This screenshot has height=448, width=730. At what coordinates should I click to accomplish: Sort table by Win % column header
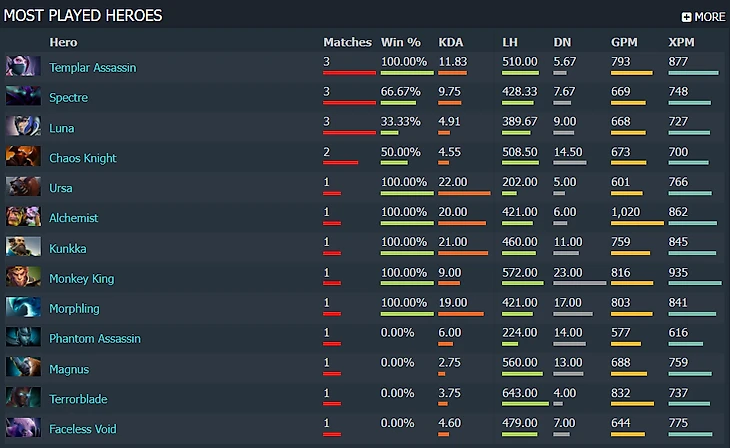(400, 42)
